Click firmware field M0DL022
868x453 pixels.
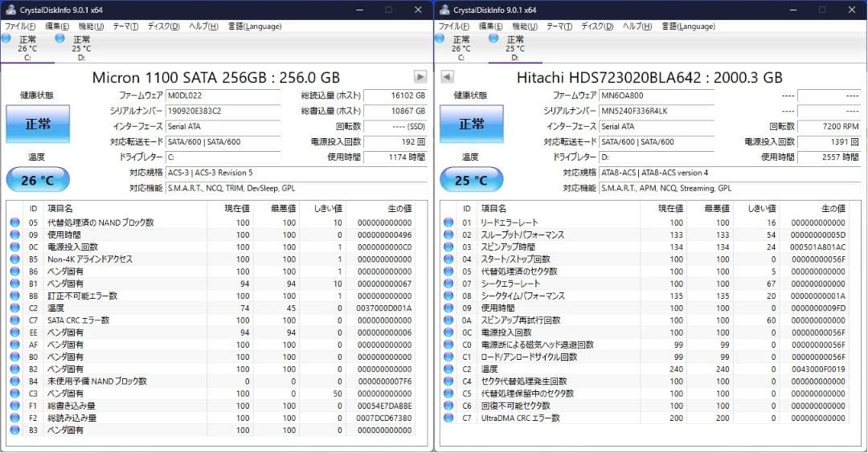pyautogui.click(x=223, y=96)
